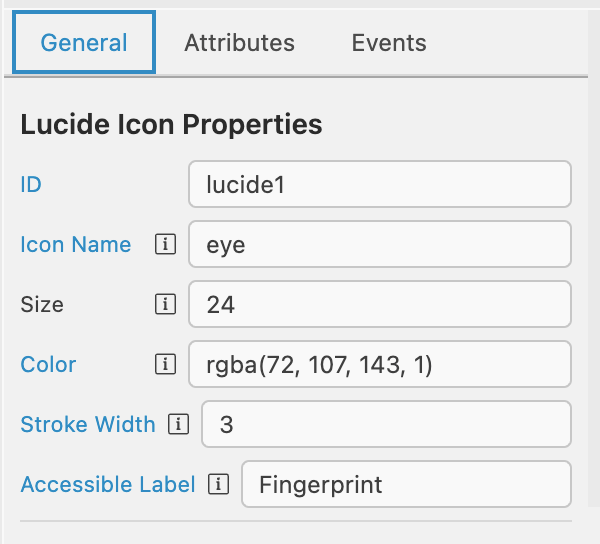Click the Stroke Width property label
The height and width of the screenshot is (544, 600).
(88, 424)
